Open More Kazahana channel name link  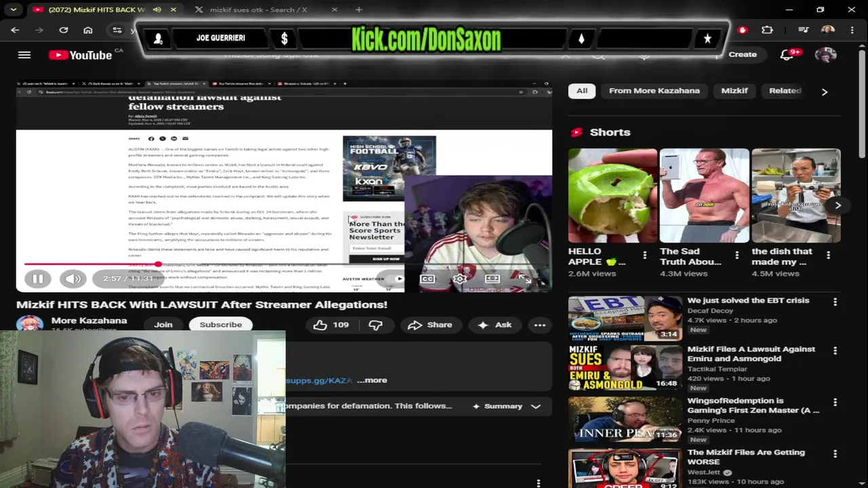tap(89, 321)
